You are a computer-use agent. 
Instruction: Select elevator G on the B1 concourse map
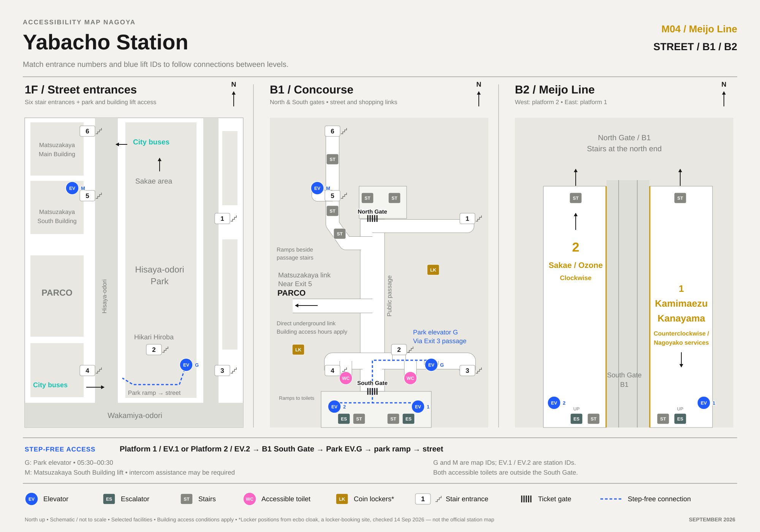point(431,365)
